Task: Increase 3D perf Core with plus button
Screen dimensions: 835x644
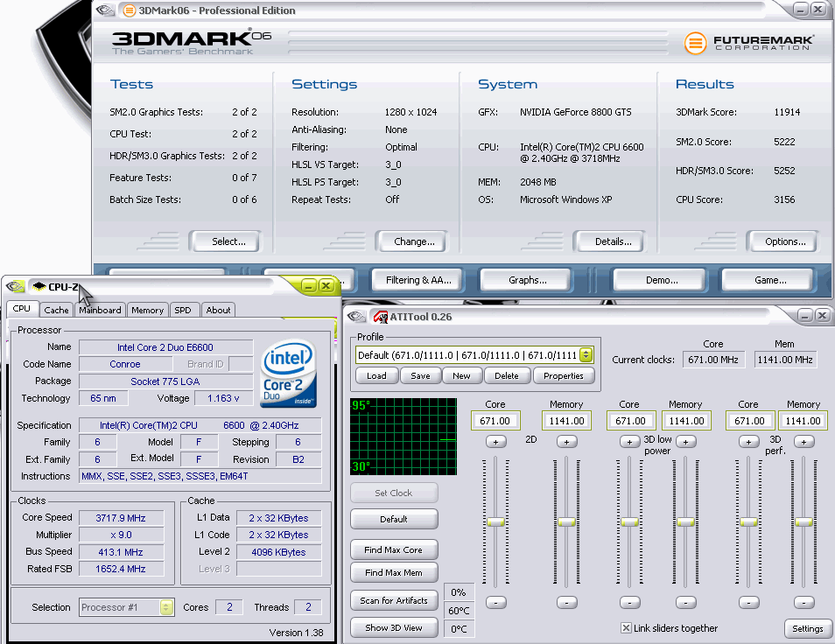Action: 748,442
